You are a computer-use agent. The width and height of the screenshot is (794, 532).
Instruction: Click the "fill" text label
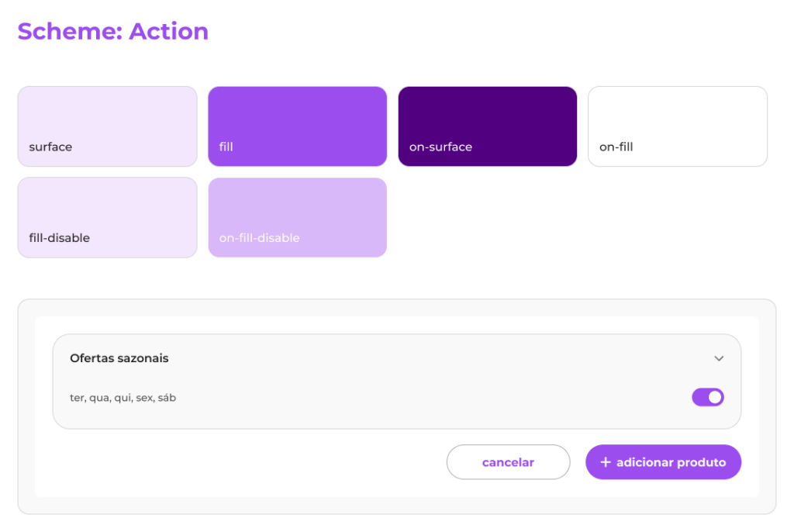[226, 147]
